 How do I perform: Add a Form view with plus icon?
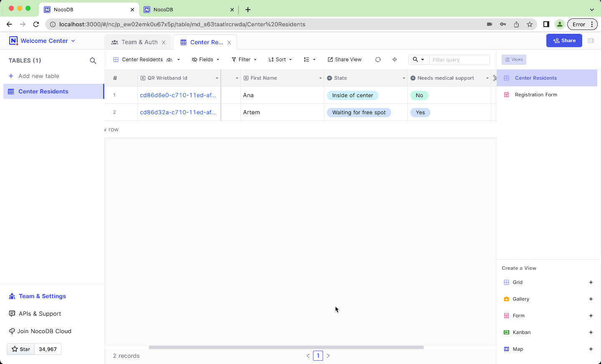[x=591, y=316]
